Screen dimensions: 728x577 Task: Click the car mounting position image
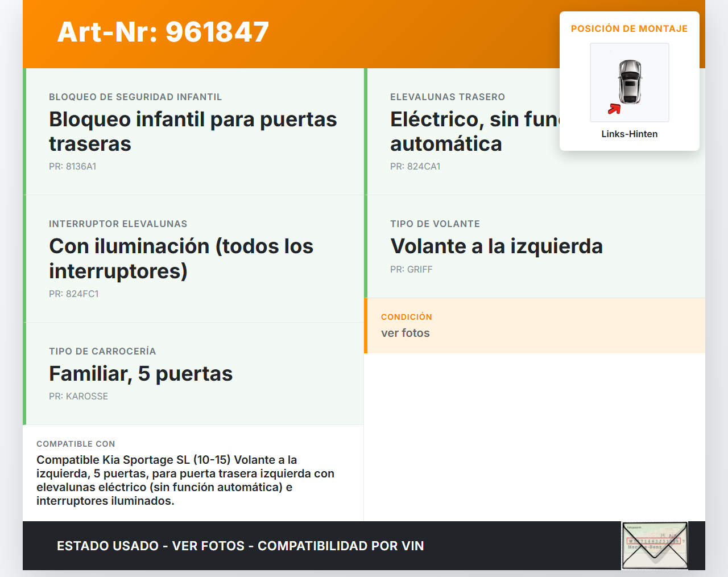point(630,83)
